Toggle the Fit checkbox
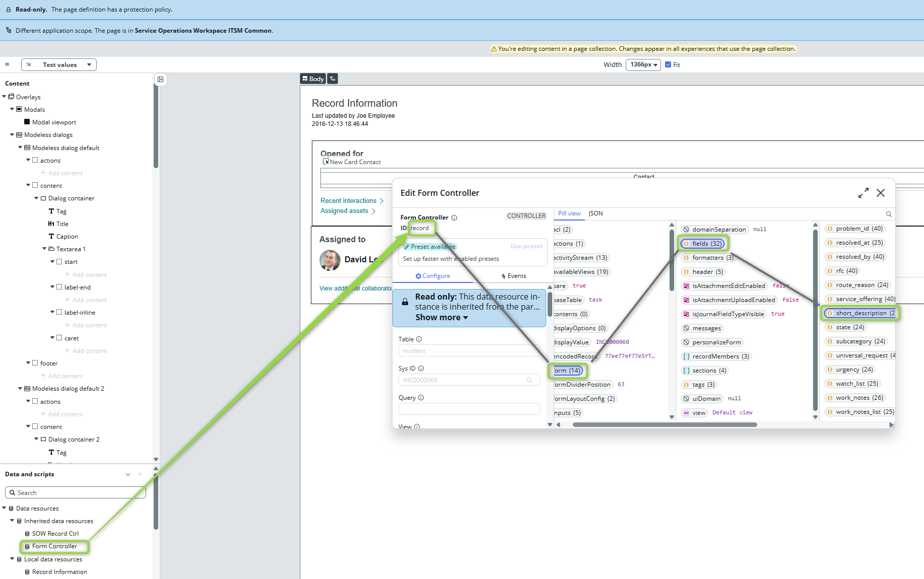Screen dimensions: 924x579 (668, 64)
